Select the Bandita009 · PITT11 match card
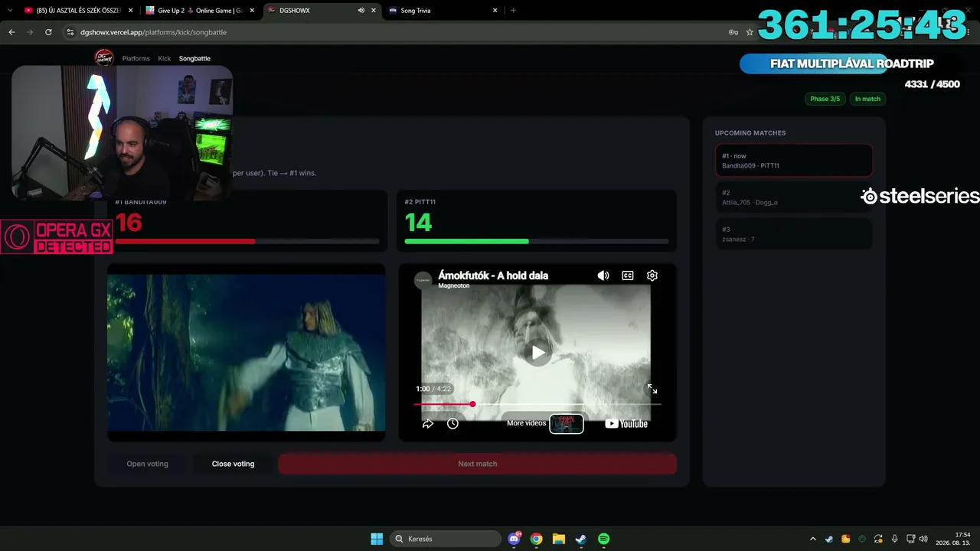 tap(794, 161)
